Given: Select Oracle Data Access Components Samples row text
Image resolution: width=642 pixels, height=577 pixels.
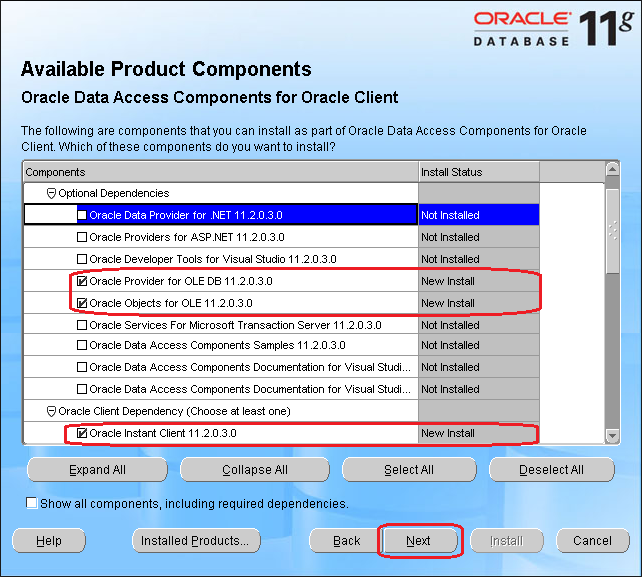Looking at the screenshot, I should coord(217,345).
